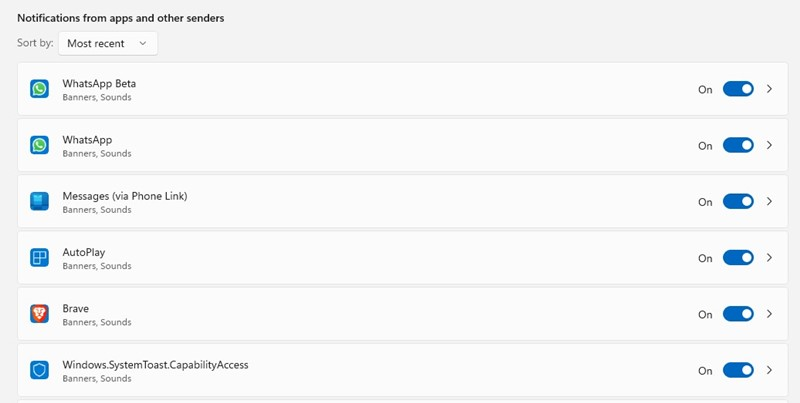Click the CapabilityAccess shield icon

pos(39,370)
